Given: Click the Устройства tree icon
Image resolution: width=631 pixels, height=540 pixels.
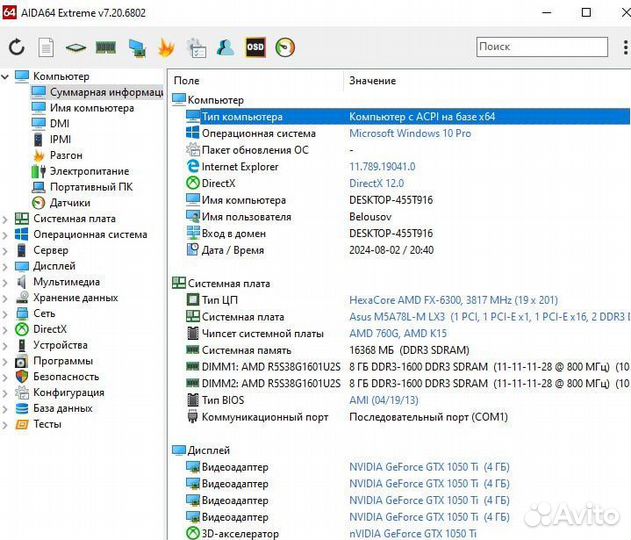Looking at the screenshot, I should point(22,345).
